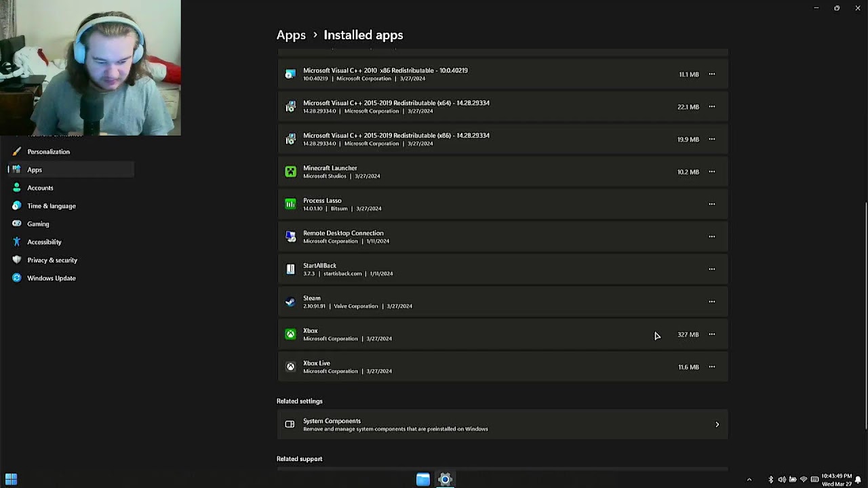Click the Process Lasso app icon
Screen dimensions: 868x488
290,204
